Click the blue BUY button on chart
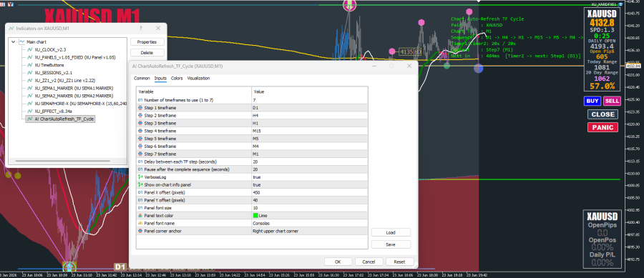644x278 pixels. (x=592, y=101)
